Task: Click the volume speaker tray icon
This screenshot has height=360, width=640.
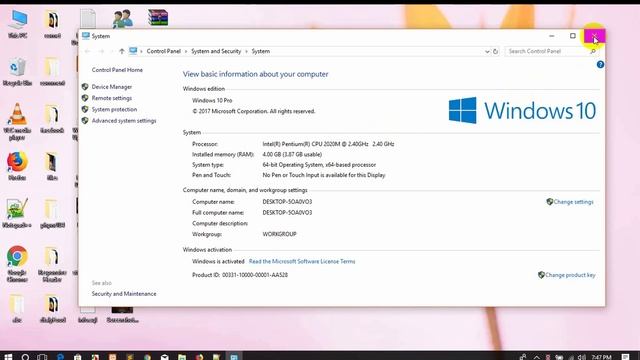Action: click(581, 357)
